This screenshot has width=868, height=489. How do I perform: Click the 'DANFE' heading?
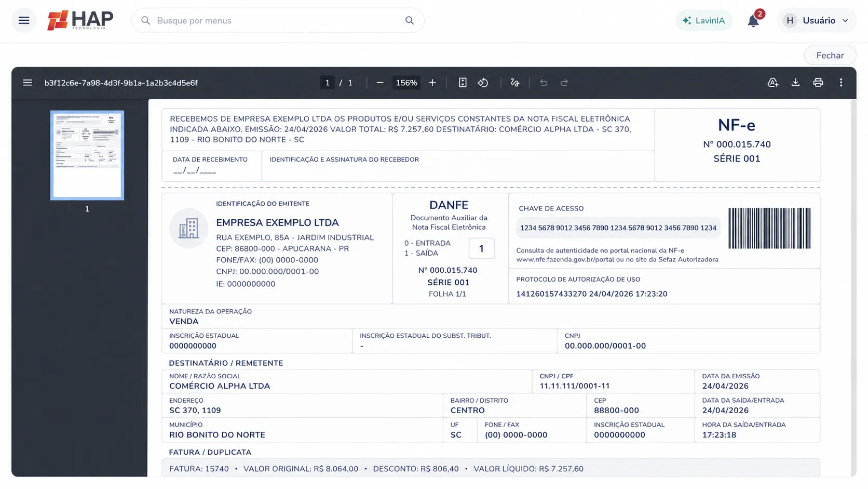coord(449,205)
